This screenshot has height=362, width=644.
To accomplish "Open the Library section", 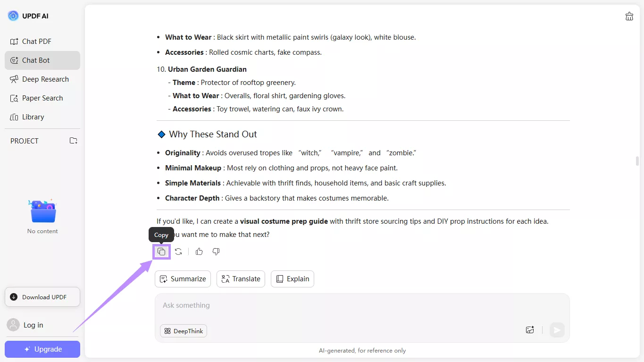I will [x=33, y=117].
